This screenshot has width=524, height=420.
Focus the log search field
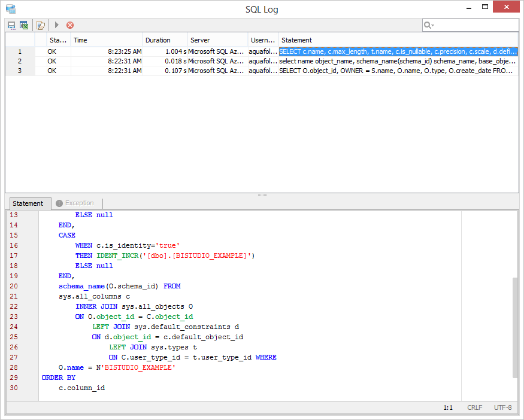[x=470, y=25]
